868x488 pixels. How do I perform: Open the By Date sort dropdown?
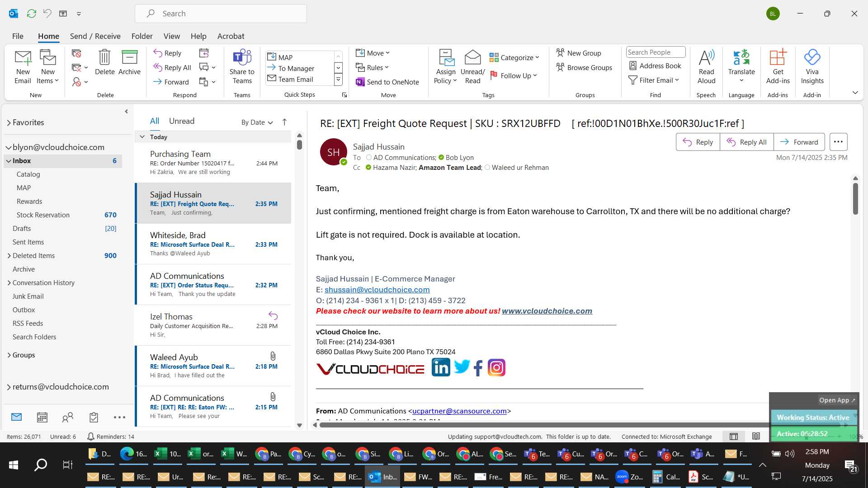(257, 122)
